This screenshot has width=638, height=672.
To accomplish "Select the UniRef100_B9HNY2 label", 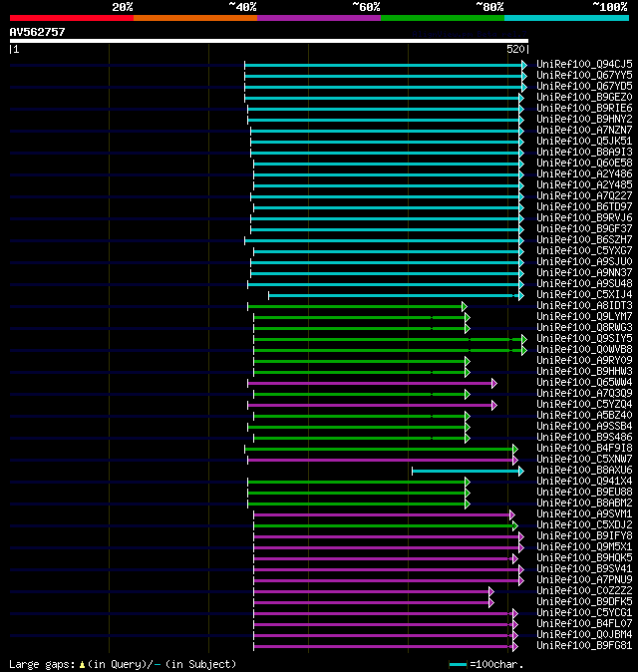I will [x=584, y=119].
